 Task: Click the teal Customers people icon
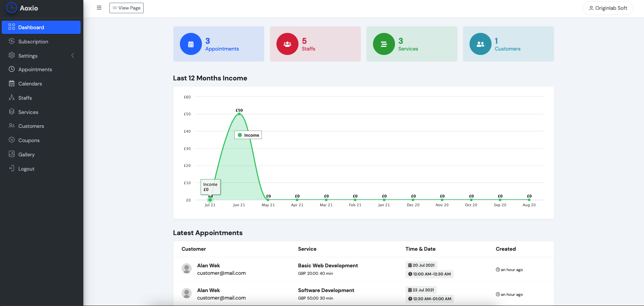pos(480,44)
